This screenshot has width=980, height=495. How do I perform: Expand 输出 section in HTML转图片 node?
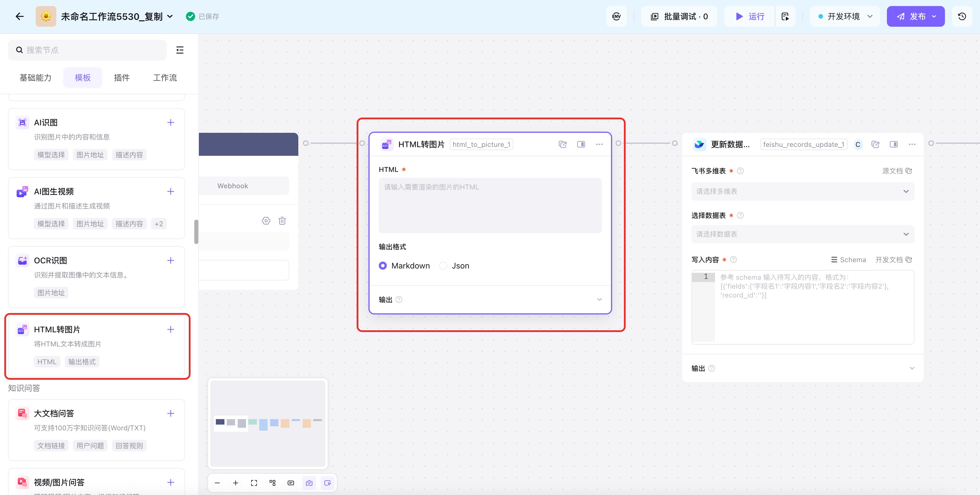599,300
